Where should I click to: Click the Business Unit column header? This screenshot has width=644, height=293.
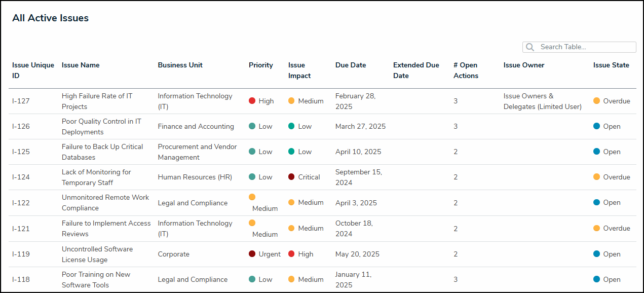(x=180, y=65)
